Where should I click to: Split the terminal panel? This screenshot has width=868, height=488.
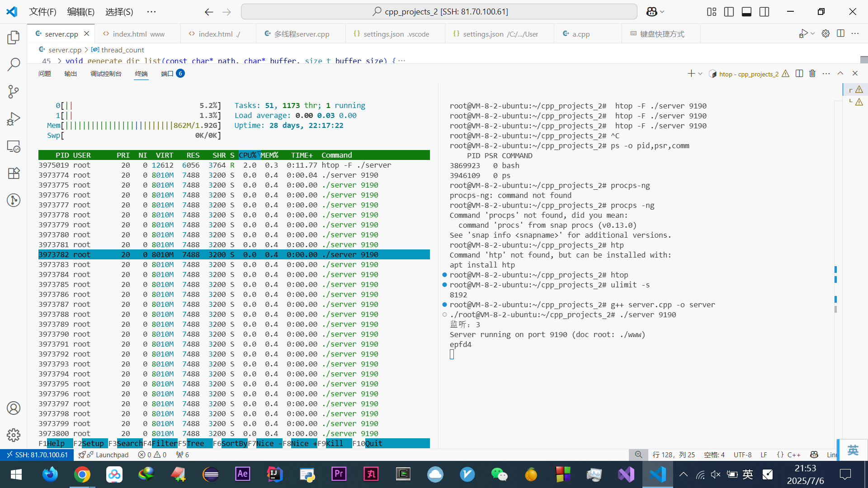point(799,73)
